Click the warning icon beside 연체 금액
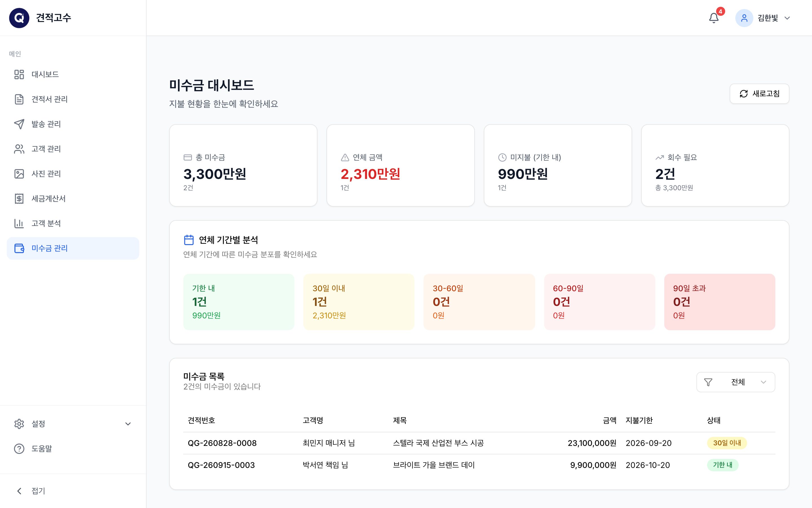The height and width of the screenshot is (508, 812). (x=345, y=157)
